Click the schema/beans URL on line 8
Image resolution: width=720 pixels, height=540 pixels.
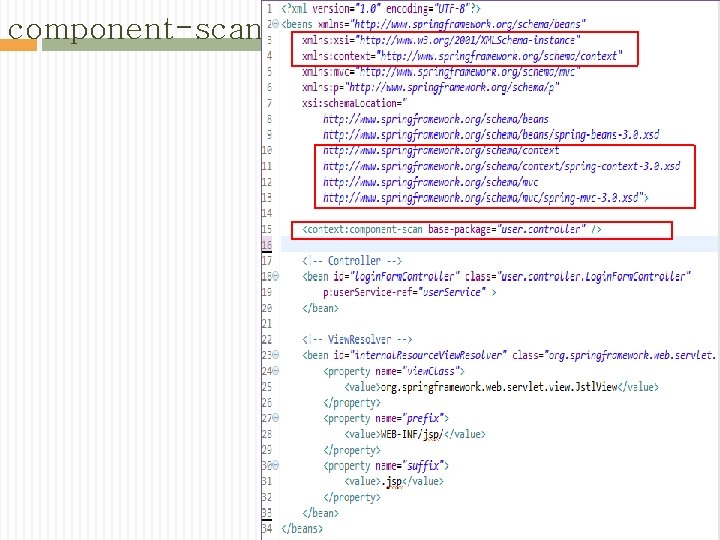436,119
